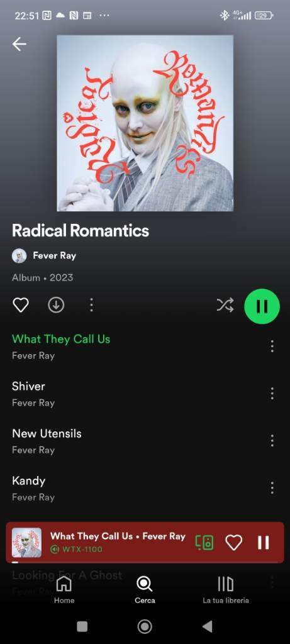Play the track New Utensils
This screenshot has height=644, width=290.
[x=47, y=433]
